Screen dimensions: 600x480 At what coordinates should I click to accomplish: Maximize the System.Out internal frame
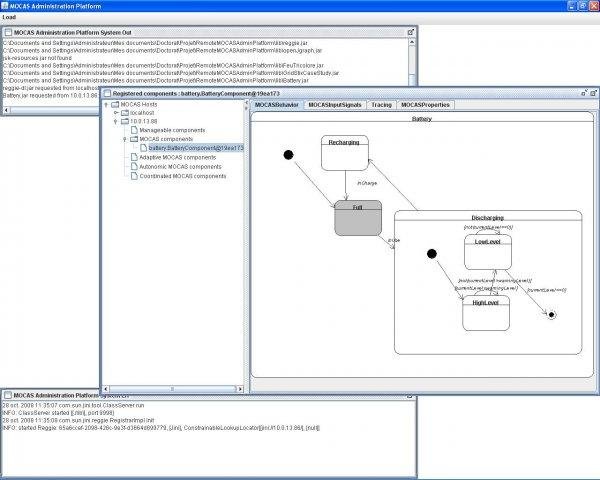pyautogui.click(x=411, y=33)
